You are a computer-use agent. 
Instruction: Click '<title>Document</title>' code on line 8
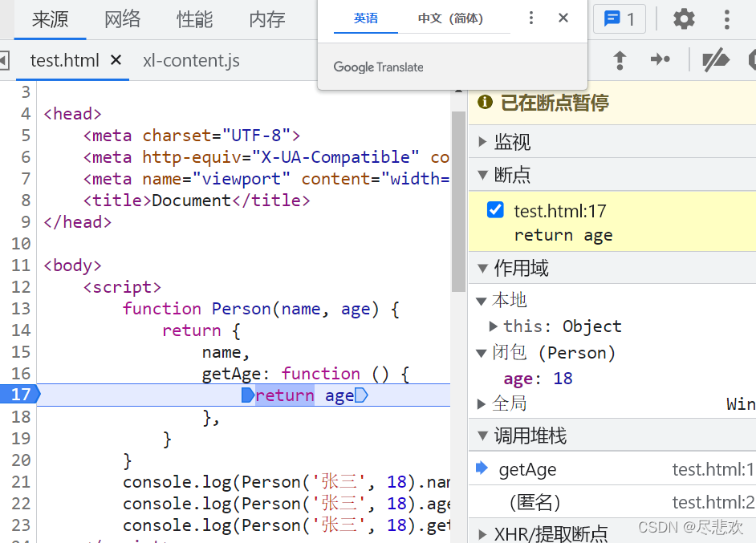197,201
